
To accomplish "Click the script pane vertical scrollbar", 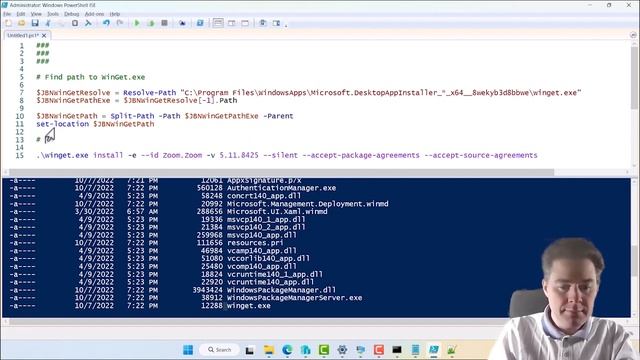I will 635,78.
